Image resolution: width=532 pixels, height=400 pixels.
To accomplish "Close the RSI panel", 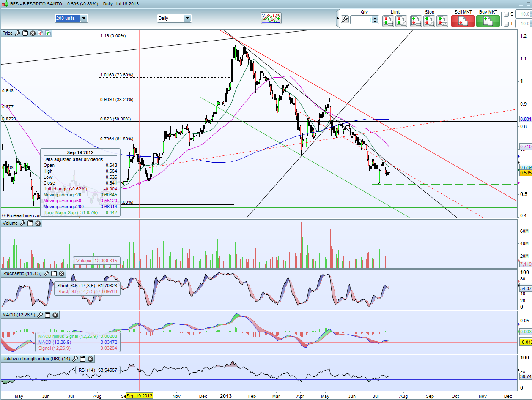I will click(90, 359).
